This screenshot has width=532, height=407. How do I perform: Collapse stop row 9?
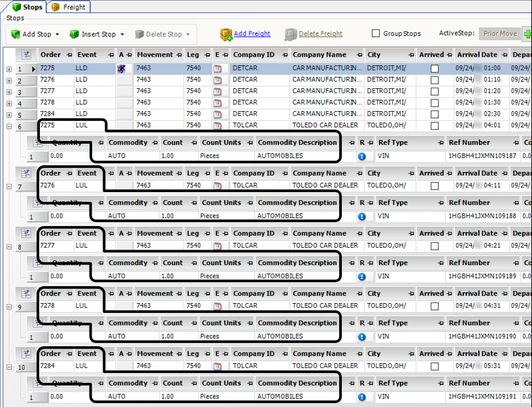(x=9, y=307)
